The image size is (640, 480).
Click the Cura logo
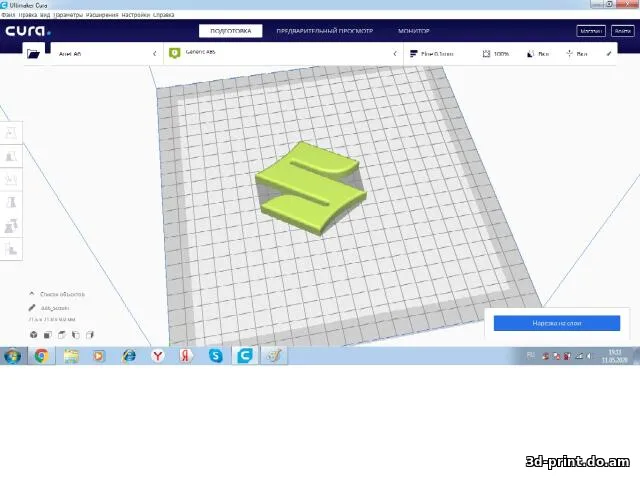click(28, 31)
